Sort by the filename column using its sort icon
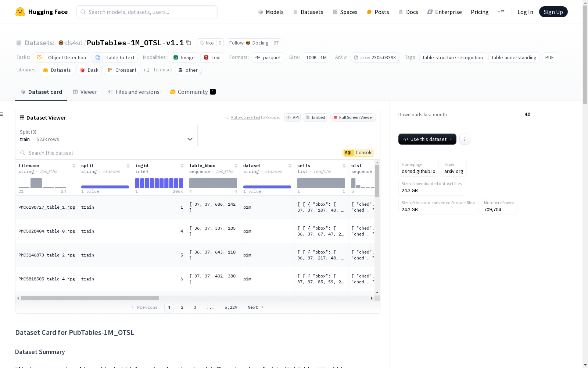The height and width of the screenshot is (368, 588). click(74, 166)
